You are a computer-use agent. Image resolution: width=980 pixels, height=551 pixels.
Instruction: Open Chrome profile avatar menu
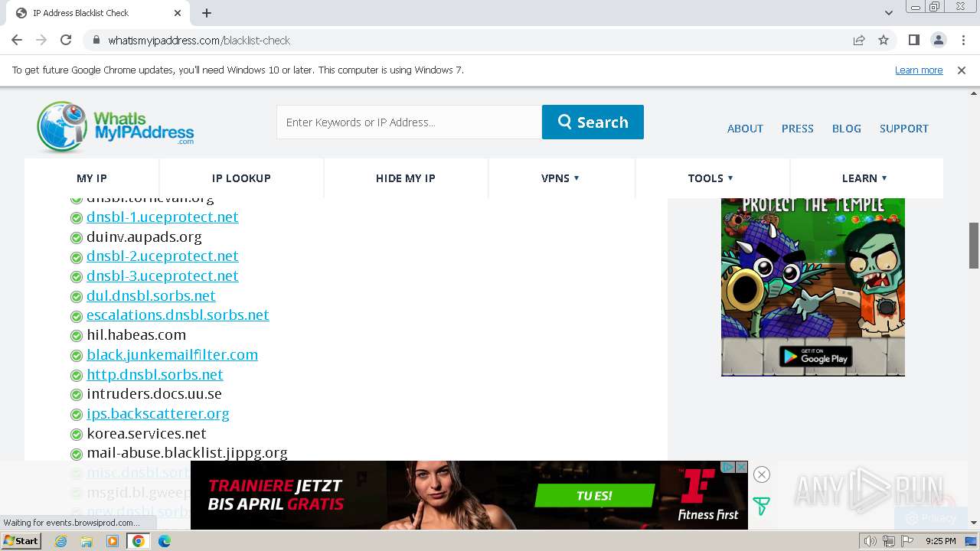(x=938, y=40)
